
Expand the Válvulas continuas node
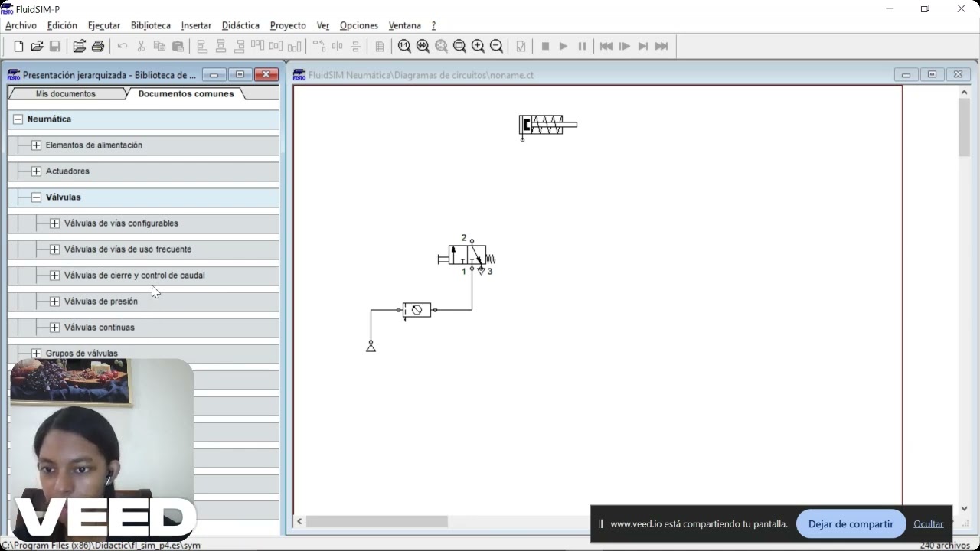[54, 327]
